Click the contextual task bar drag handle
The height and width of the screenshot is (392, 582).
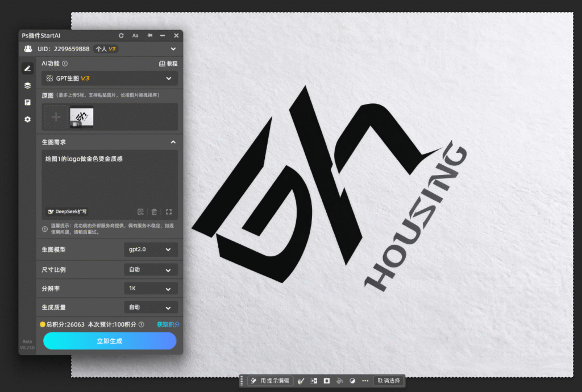tap(242, 381)
